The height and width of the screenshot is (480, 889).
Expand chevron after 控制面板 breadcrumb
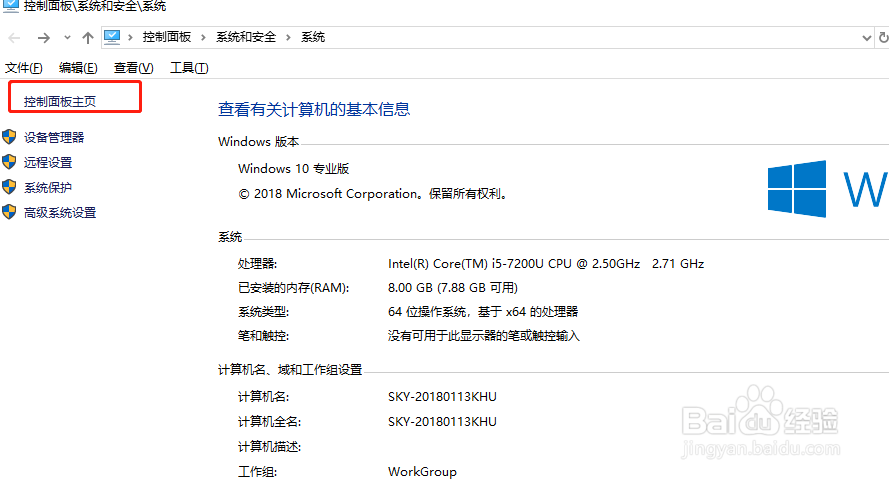203,37
